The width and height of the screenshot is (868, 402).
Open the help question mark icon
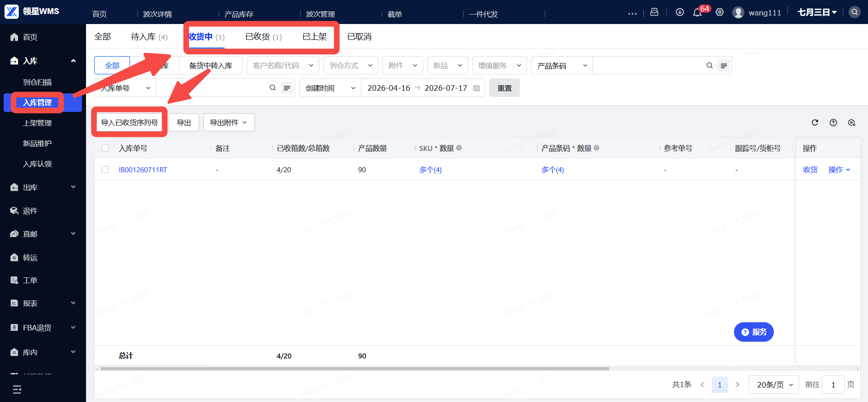(x=833, y=122)
